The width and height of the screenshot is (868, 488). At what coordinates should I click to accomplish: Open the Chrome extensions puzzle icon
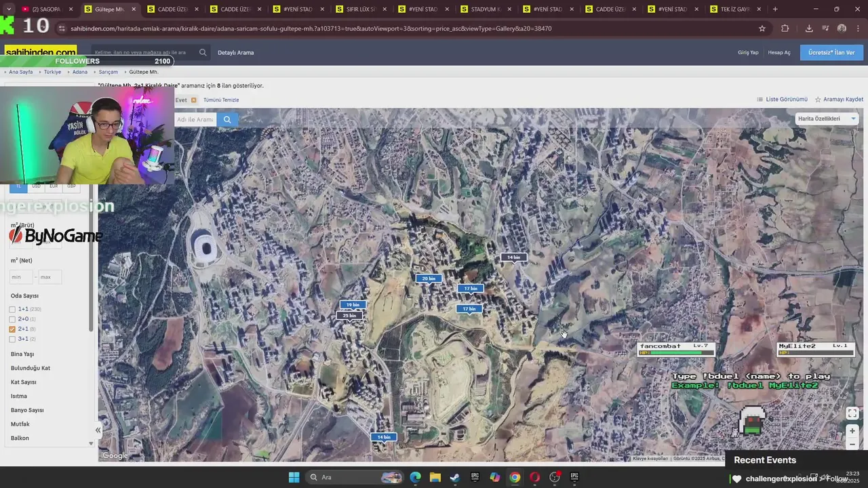tap(785, 28)
